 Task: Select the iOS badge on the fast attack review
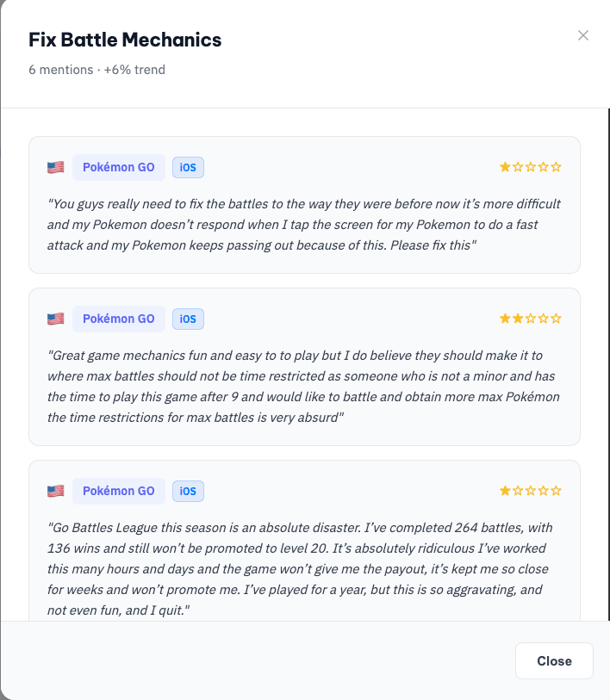click(x=188, y=167)
